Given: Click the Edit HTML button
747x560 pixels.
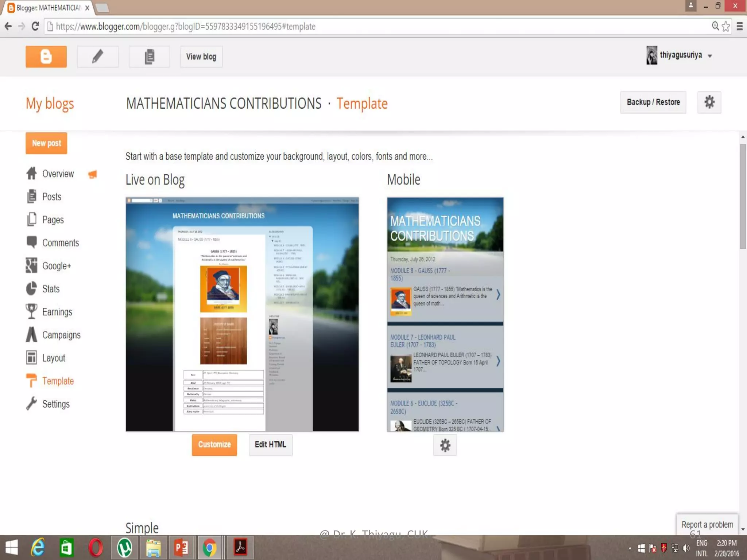Looking at the screenshot, I should (x=270, y=445).
